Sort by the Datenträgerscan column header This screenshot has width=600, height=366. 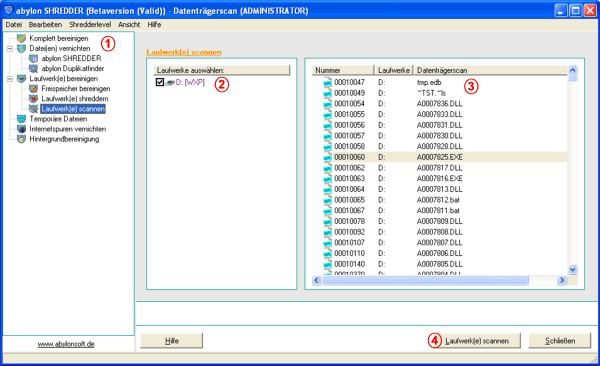(491, 70)
